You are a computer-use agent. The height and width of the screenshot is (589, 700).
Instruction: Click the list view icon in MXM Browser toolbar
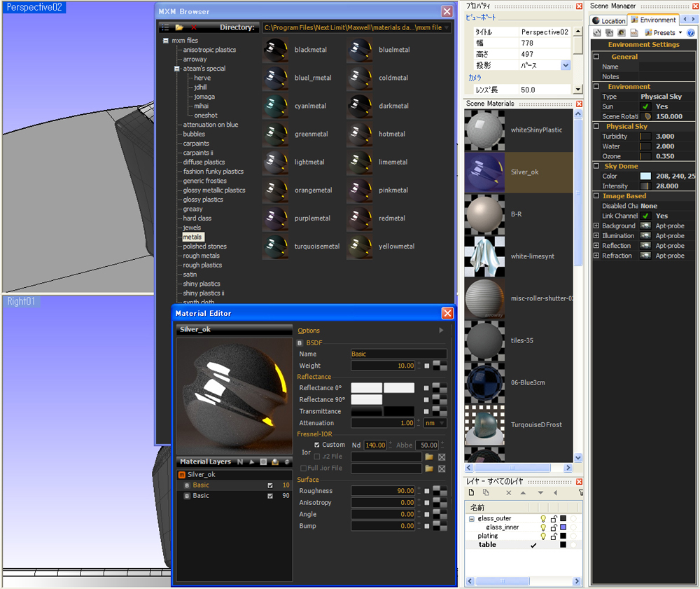pos(165,27)
